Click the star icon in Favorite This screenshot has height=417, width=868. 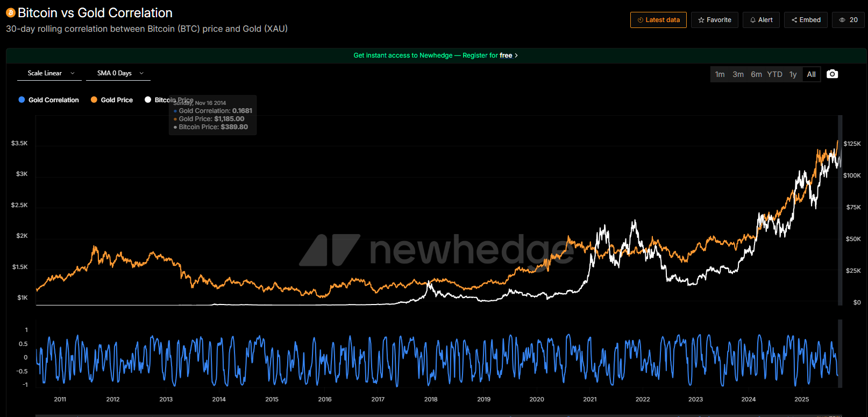point(701,20)
